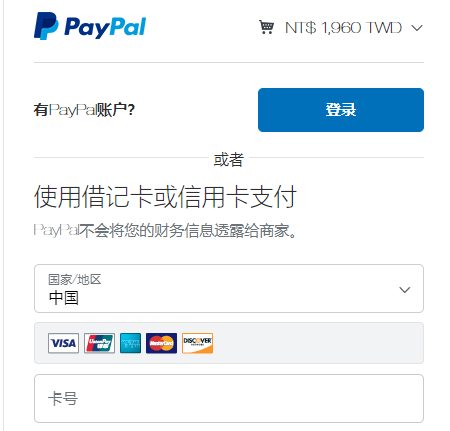
Task: Click the 或者 divider label
Action: coord(229,159)
